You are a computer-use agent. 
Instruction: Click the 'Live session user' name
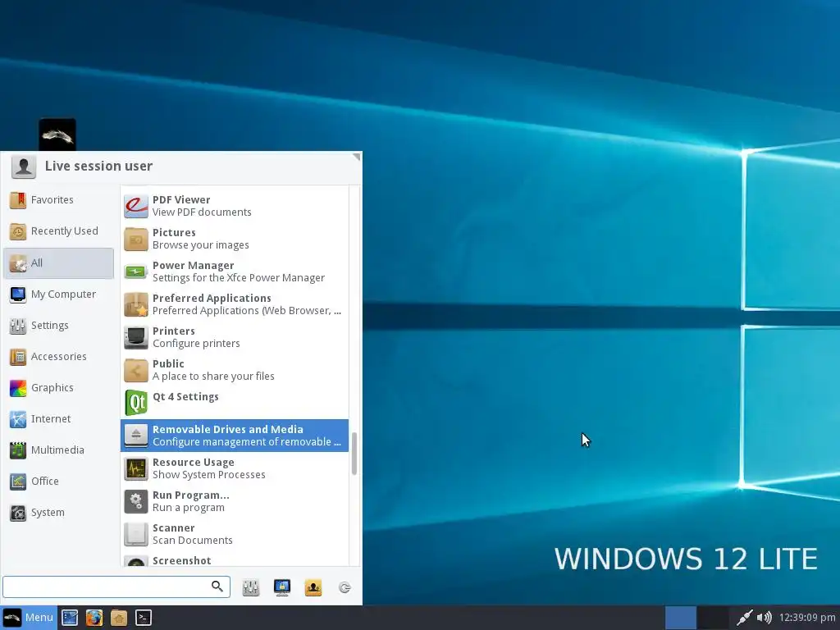click(98, 166)
